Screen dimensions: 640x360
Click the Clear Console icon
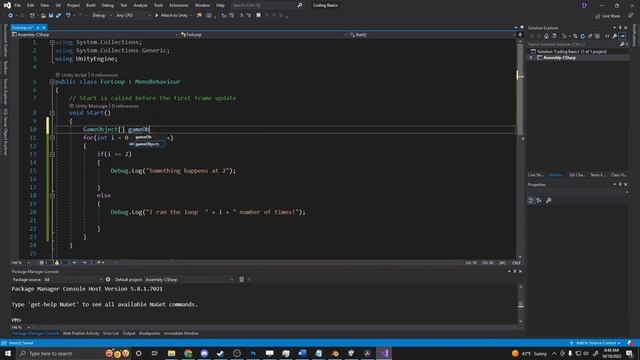[242, 280]
